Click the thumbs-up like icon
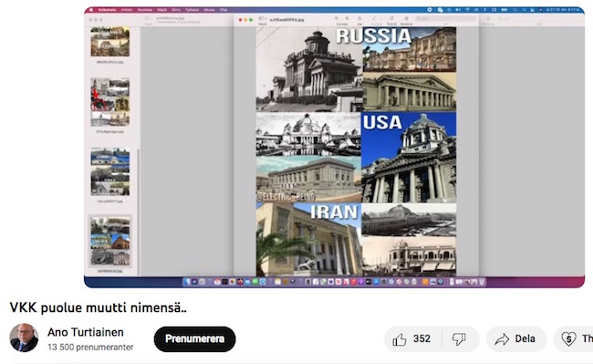This screenshot has width=593, height=364. [x=400, y=339]
